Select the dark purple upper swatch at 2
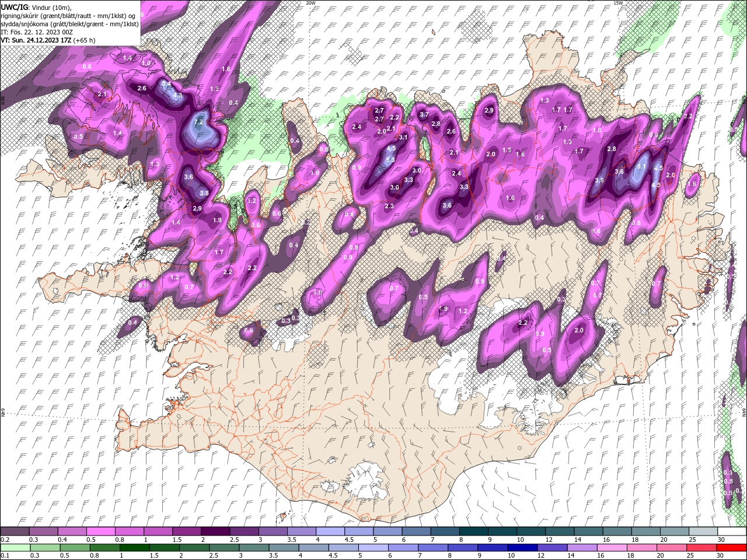747x560 pixels. (215, 531)
